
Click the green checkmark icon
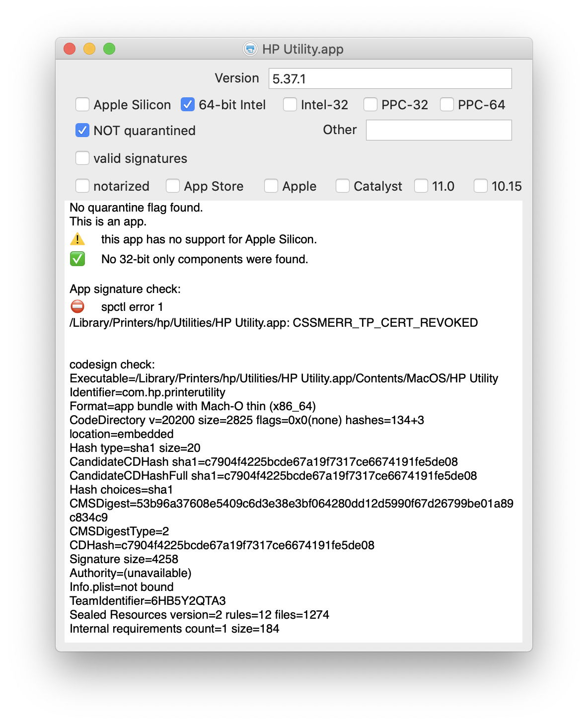[77, 259]
